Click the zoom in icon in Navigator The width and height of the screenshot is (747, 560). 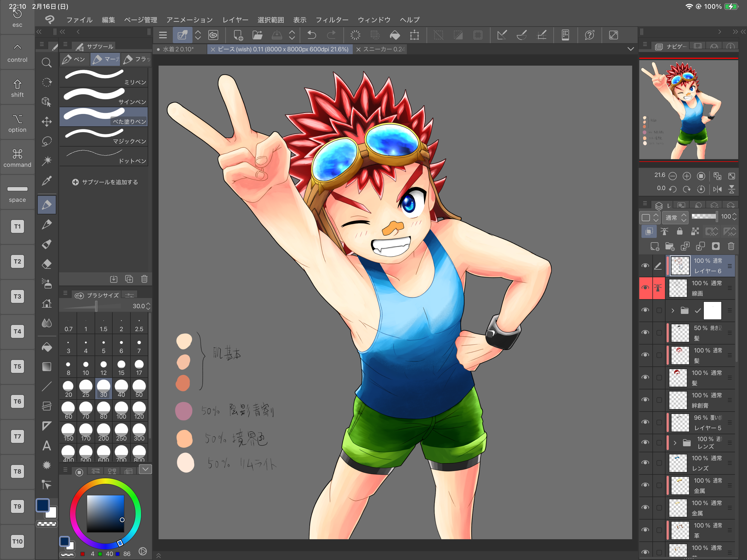click(687, 176)
